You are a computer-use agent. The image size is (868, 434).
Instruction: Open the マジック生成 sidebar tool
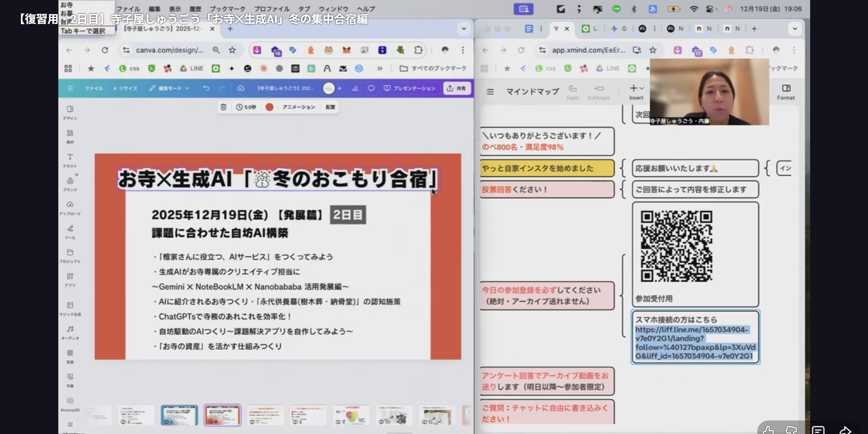point(70,308)
